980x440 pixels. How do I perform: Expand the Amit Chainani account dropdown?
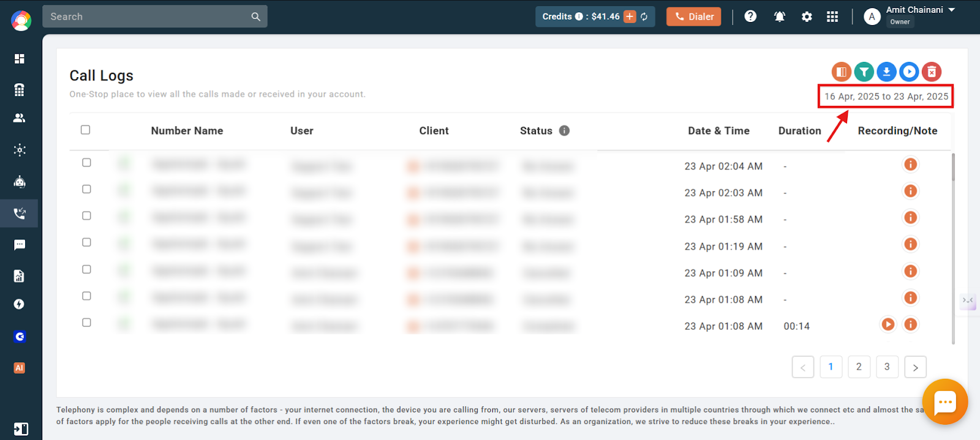tap(951, 10)
